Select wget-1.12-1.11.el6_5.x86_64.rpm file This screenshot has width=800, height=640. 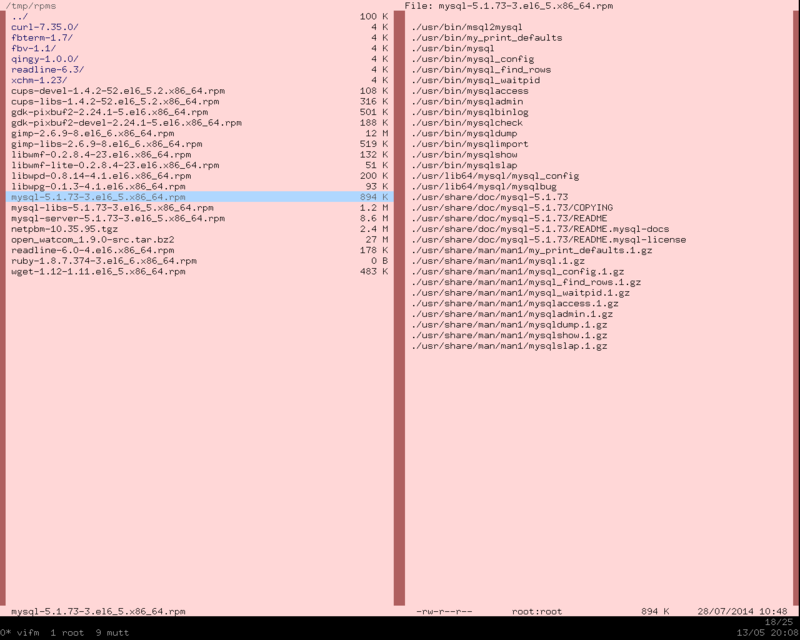click(199, 272)
